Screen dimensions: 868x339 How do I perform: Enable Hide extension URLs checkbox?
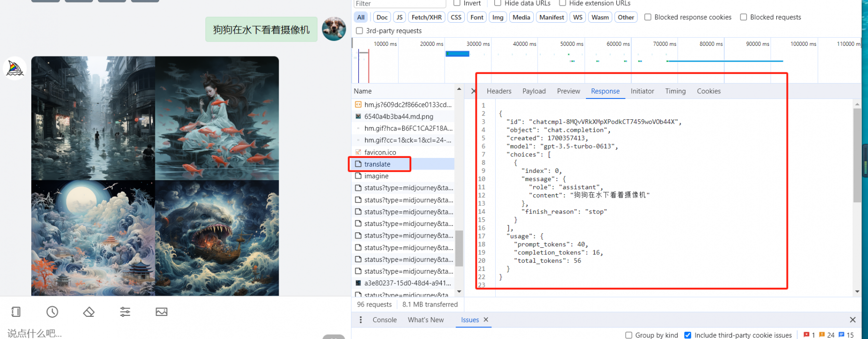point(562,3)
